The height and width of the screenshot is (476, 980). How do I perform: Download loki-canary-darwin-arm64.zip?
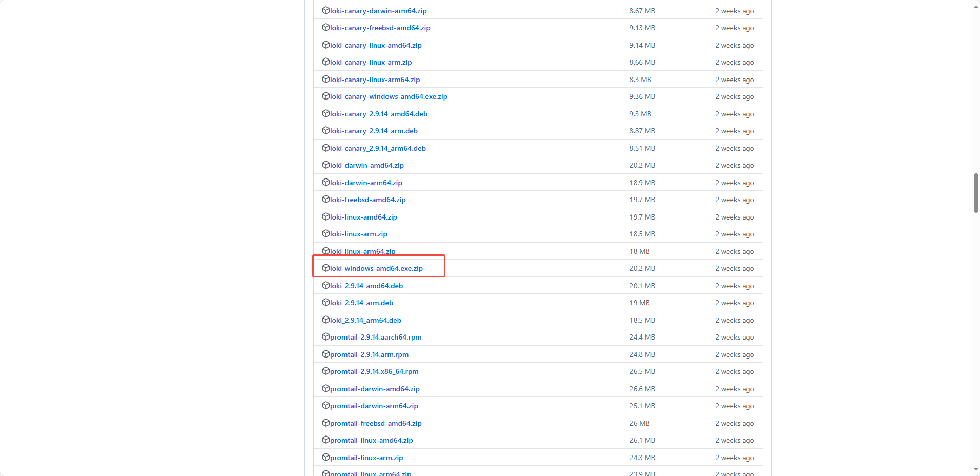(x=378, y=11)
